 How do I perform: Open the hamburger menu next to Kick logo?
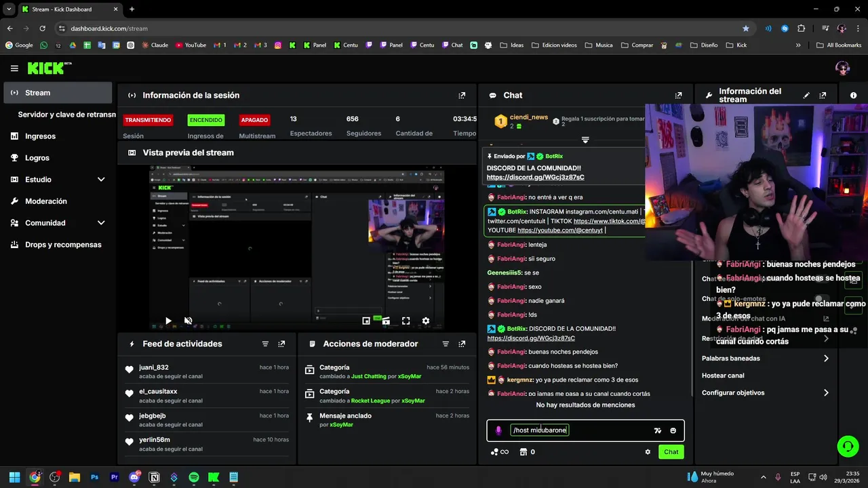click(14, 68)
